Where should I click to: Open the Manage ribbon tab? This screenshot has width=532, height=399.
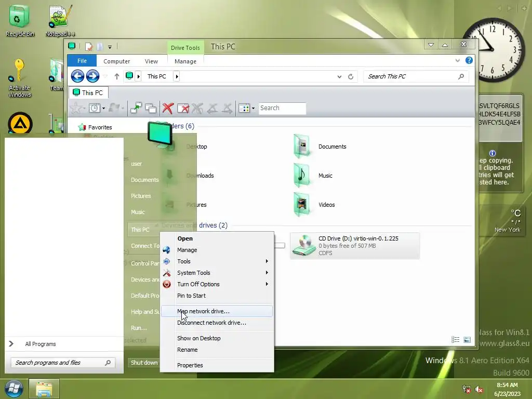pyautogui.click(x=185, y=61)
